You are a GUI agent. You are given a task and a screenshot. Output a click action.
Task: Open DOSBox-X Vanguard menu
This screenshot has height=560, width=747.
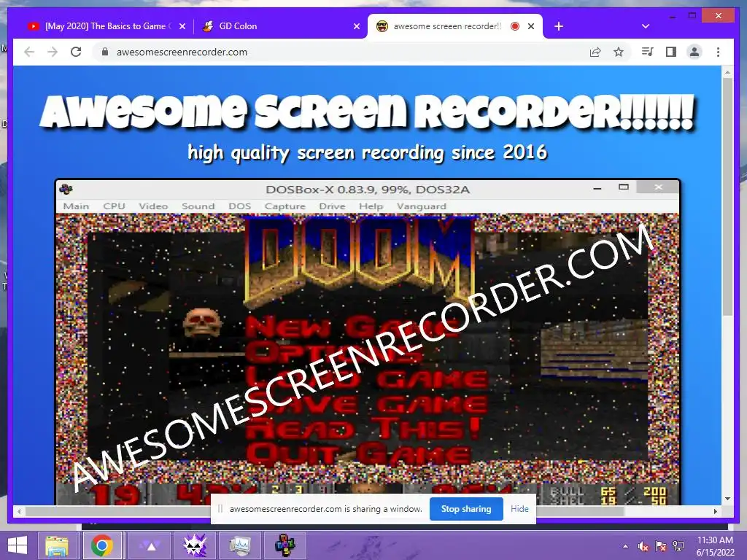[x=421, y=206]
